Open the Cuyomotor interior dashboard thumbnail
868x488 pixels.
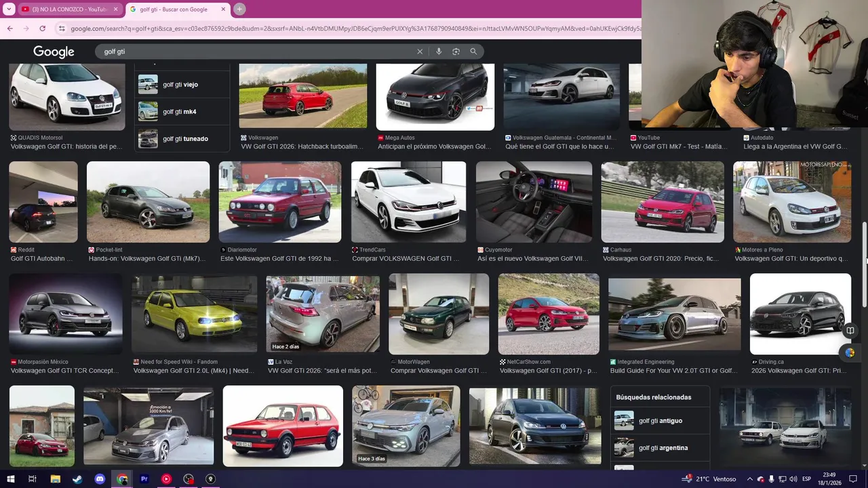pos(534,202)
